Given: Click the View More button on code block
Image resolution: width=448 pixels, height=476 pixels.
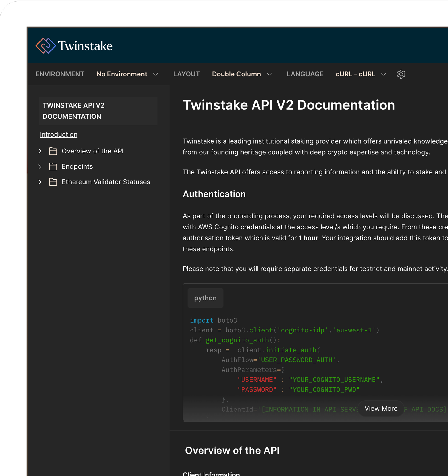Looking at the screenshot, I should click(x=381, y=409).
